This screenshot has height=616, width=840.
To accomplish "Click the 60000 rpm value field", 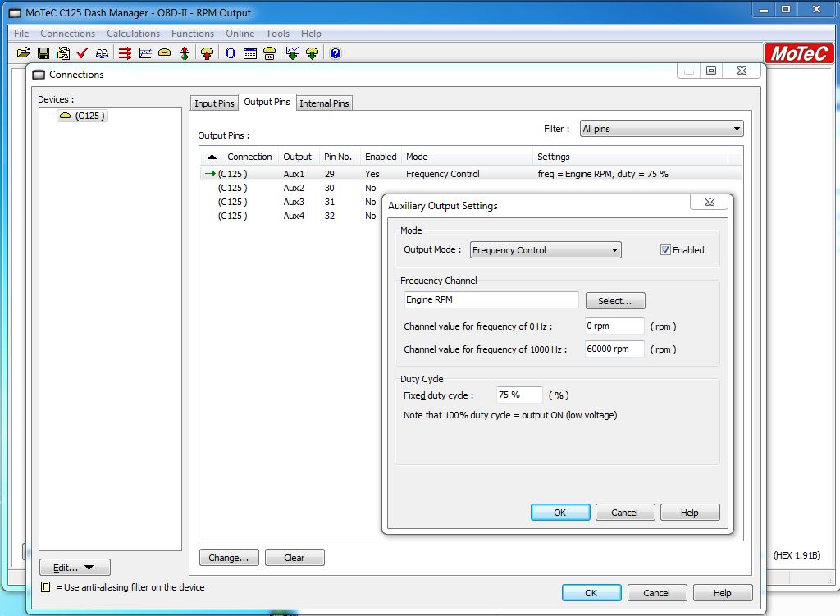I will point(614,349).
